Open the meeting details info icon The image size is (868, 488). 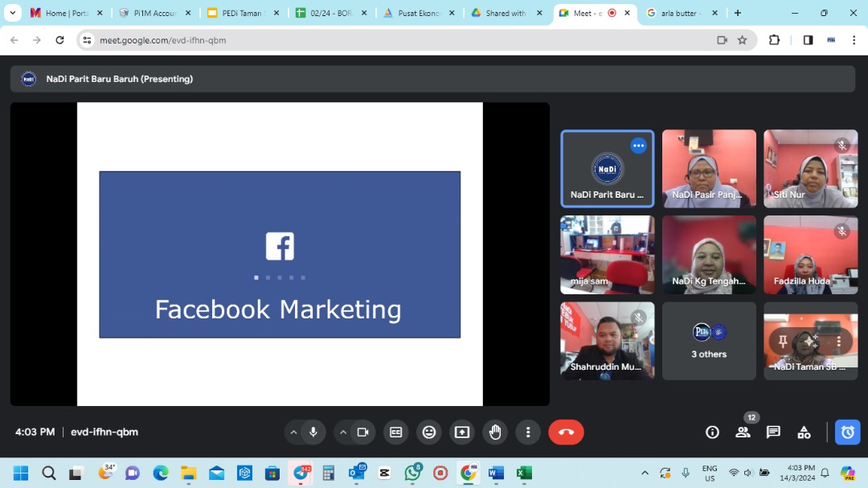click(712, 432)
